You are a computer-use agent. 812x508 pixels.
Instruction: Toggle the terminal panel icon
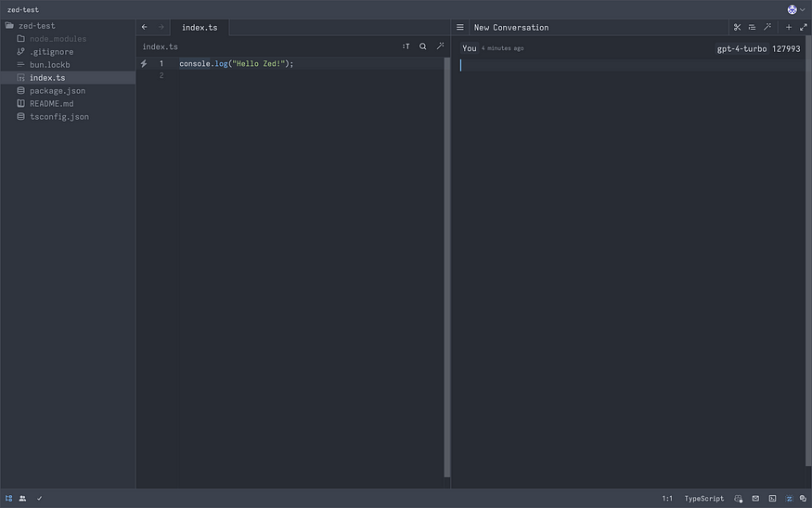pos(772,498)
